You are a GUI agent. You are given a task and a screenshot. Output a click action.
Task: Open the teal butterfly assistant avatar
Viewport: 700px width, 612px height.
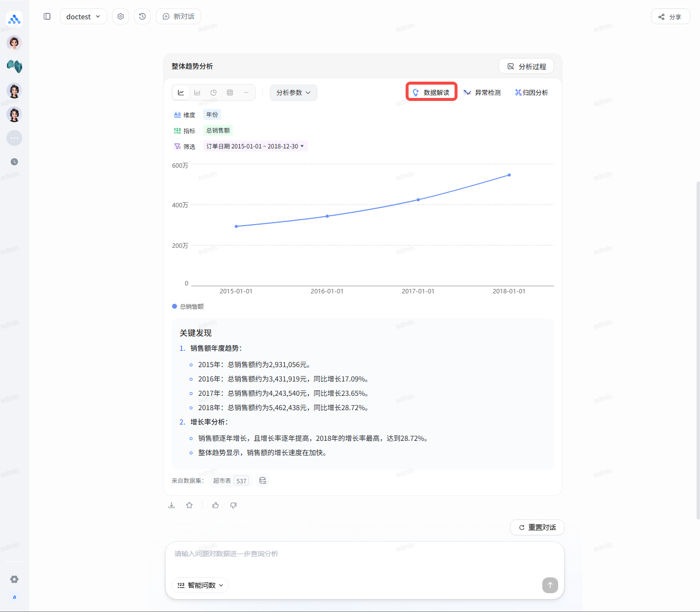click(14, 66)
